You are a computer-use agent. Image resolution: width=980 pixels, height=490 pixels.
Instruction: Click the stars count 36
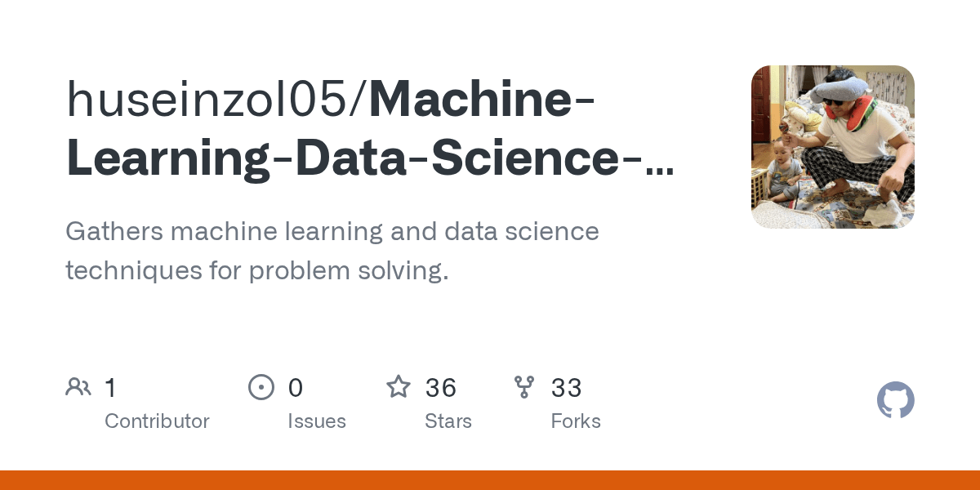point(441,388)
